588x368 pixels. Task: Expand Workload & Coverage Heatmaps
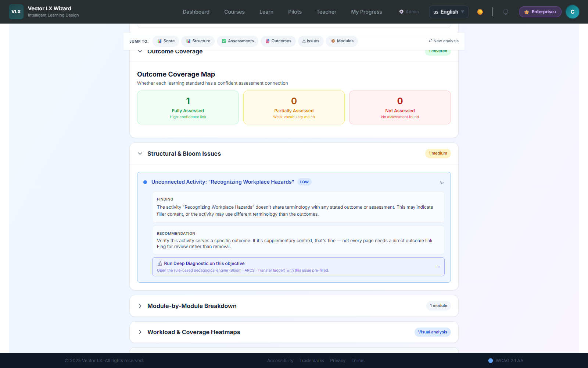pos(140,332)
